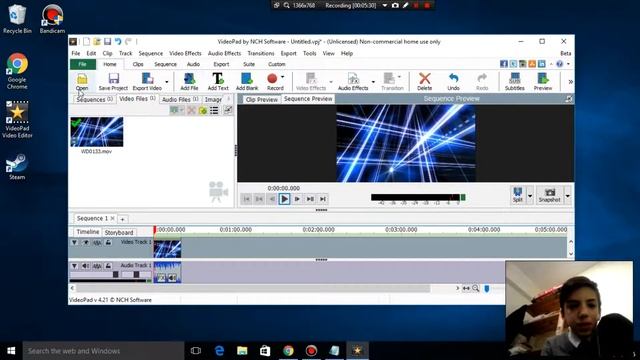Click the title bar undo icon

click(x=118, y=42)
